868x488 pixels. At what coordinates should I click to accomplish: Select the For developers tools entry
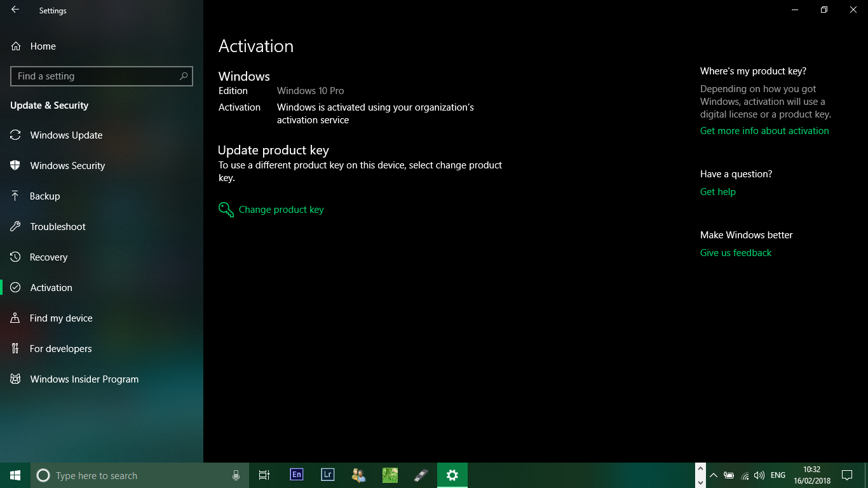102,349
